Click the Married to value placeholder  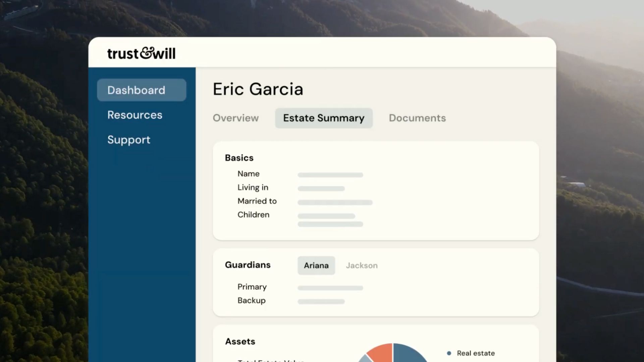tap(335, 202)
